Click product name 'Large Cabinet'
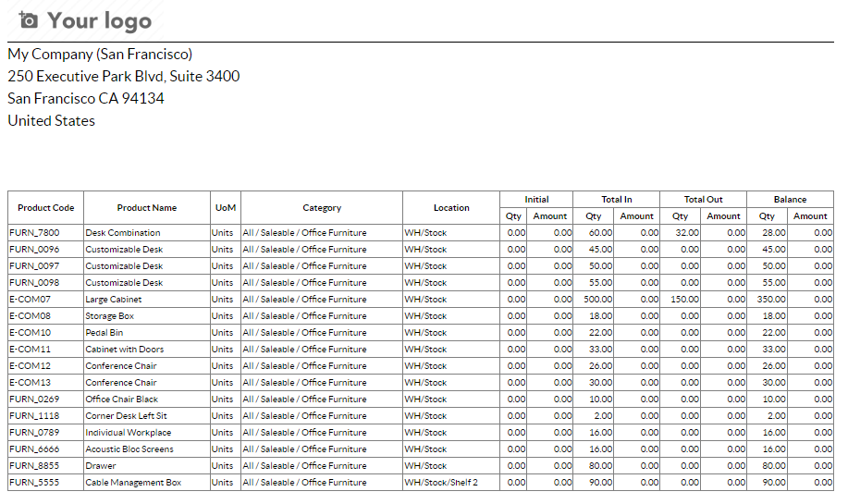The width and height of the screenshot is (848, 504). coord(114,300)
